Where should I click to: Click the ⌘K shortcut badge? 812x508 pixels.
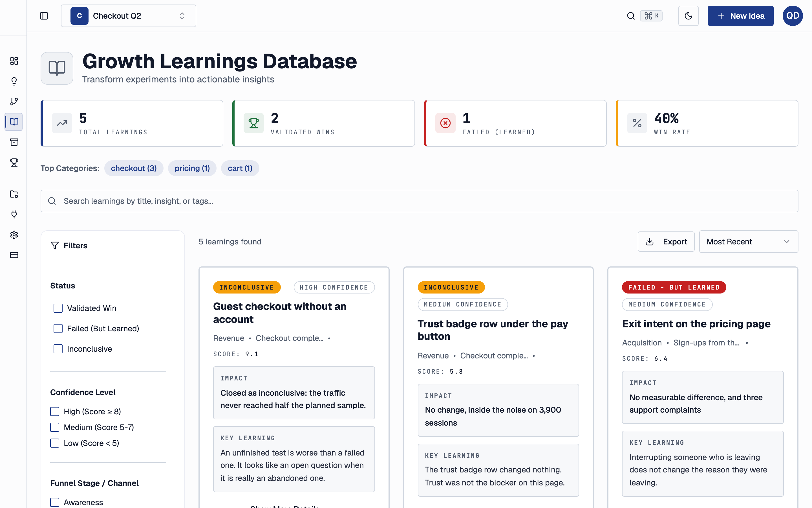tap(651, 16)
